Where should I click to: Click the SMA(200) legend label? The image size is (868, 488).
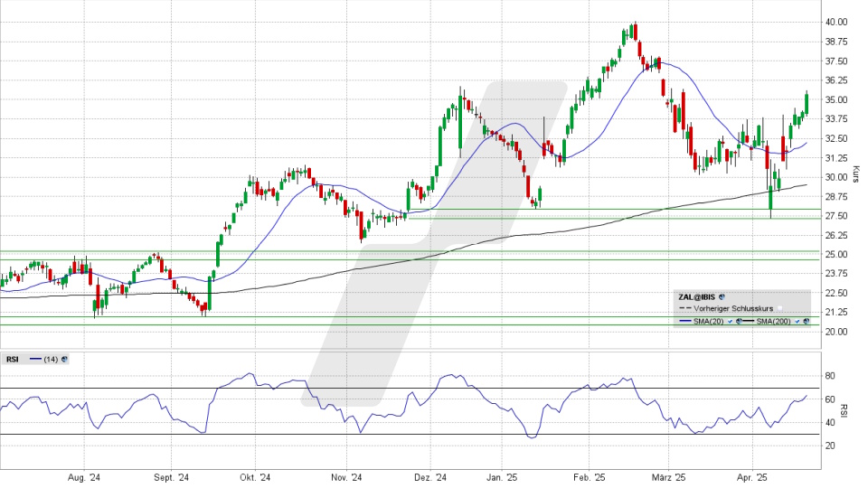click(773, 322)
